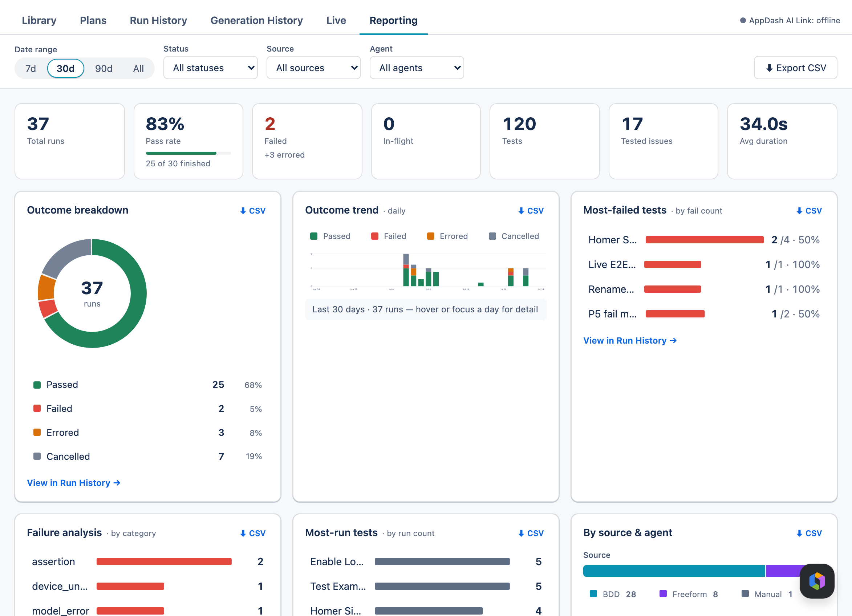This screenshot has height=616, width=852.
Task: Open the All sources dropdown
Action: coord(314,68)
